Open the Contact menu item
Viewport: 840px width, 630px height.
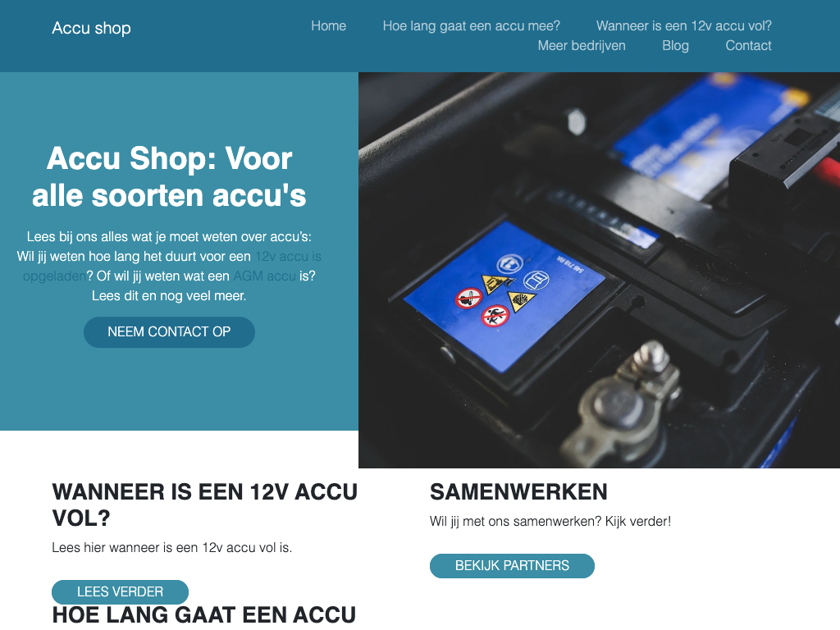click(x=748, y=46)
